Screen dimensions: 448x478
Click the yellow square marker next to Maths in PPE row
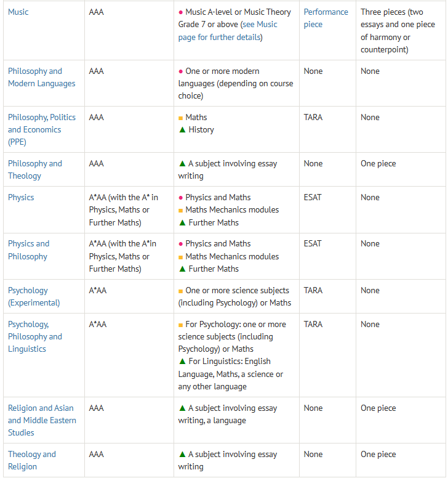pos(181,118)
